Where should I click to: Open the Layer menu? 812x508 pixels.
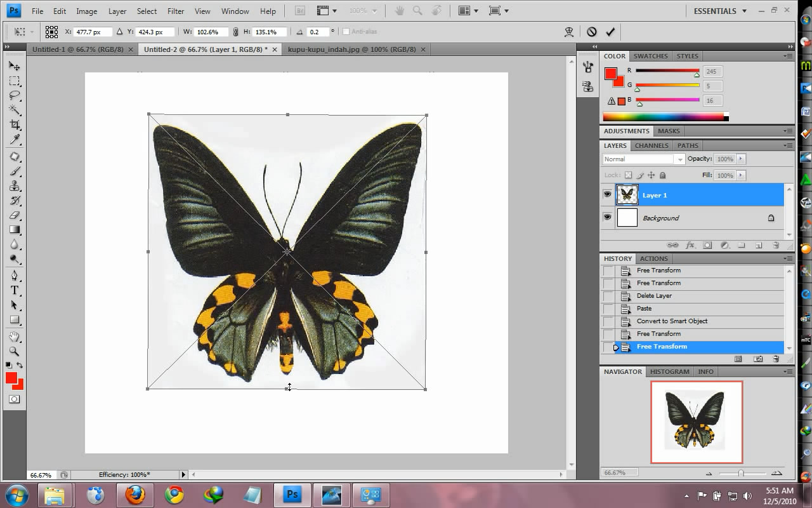117,11
